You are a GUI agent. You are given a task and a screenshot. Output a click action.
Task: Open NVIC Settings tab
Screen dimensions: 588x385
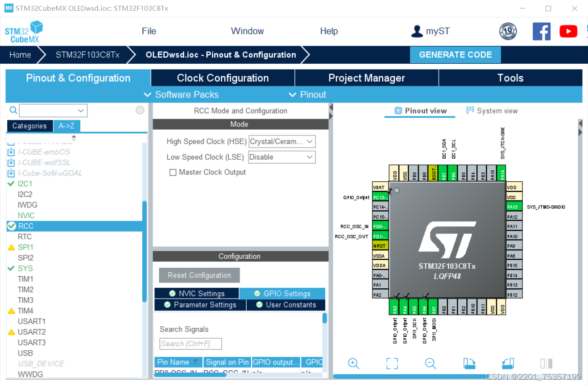coord(197,294)
